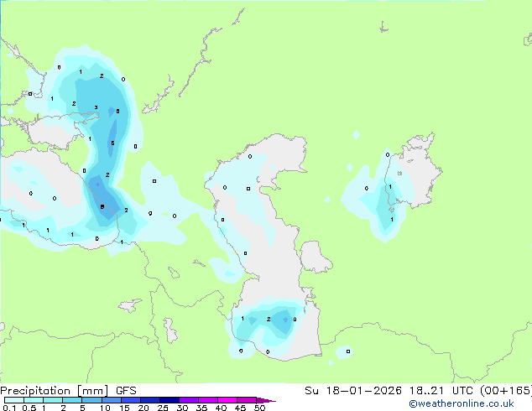
Task: Click the 'GFS' model label
Action: pyautogui.click(x=126, y=391)
